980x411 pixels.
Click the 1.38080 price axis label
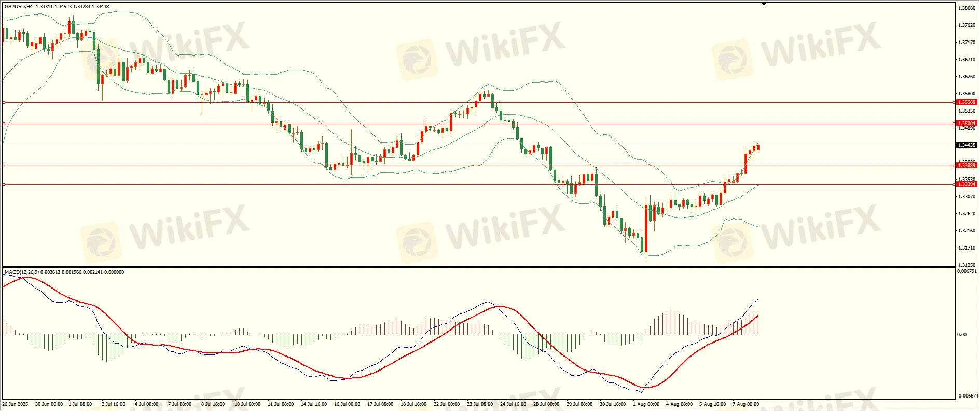click(x=967, y=8)
